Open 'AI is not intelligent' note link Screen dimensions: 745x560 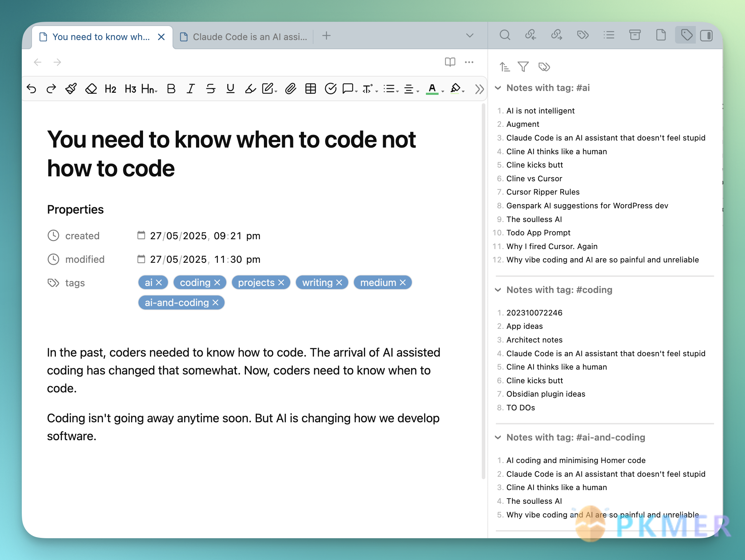[x=540, y=111]
